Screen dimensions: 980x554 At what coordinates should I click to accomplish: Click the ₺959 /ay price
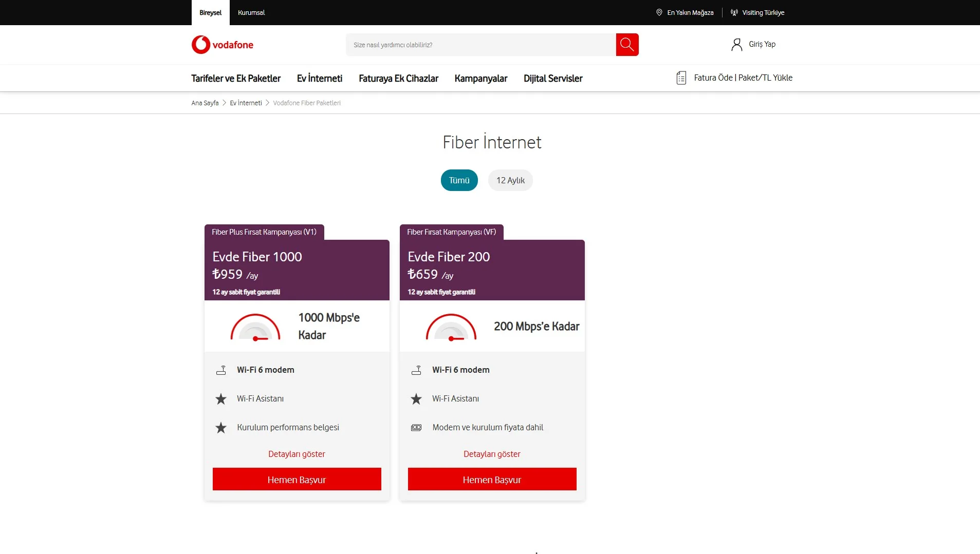pos(235,275)
